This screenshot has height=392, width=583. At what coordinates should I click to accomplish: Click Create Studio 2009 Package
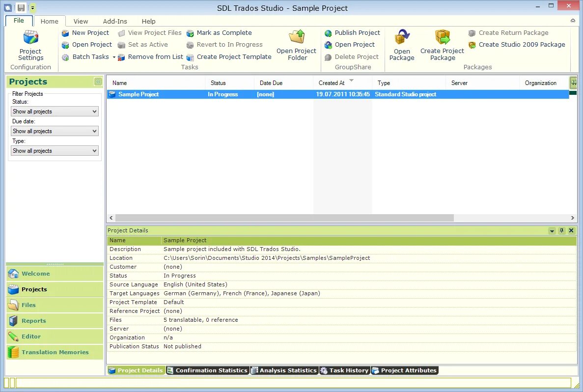(x=517, y=45)
